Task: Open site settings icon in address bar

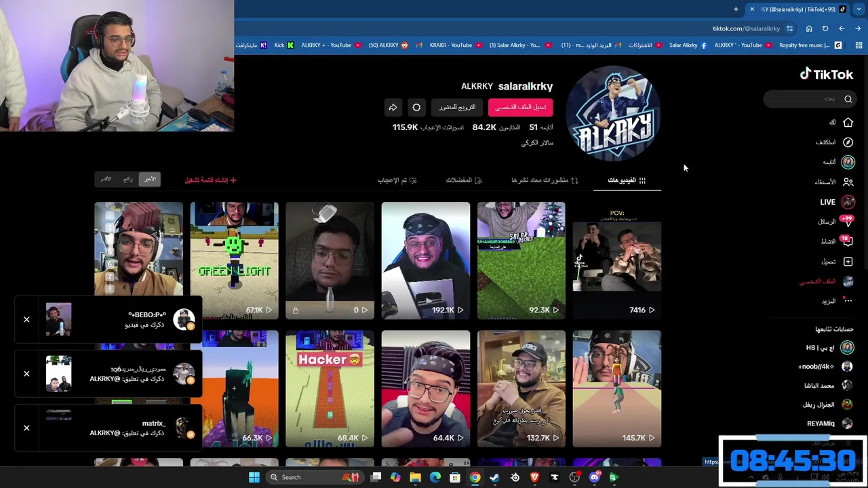Action: 789,28
